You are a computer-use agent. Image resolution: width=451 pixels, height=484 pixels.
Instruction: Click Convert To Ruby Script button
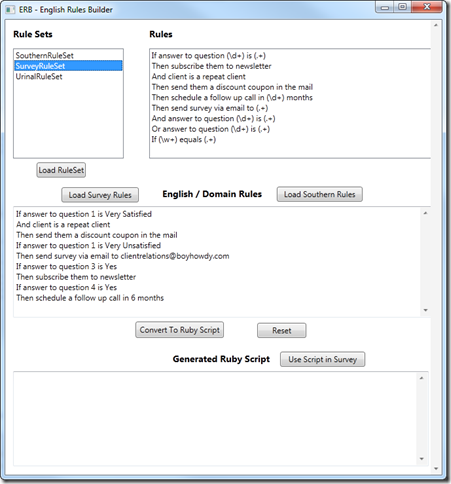coord(179,330)
